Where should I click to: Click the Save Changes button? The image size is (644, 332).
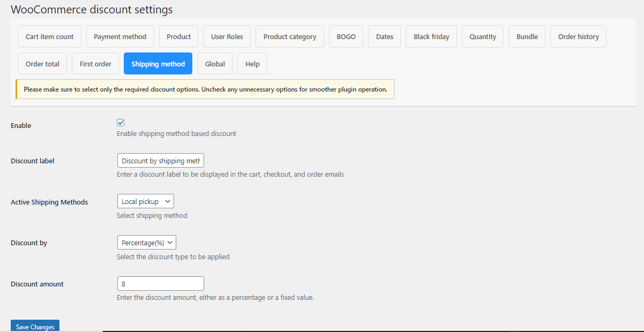pos(34,326)
